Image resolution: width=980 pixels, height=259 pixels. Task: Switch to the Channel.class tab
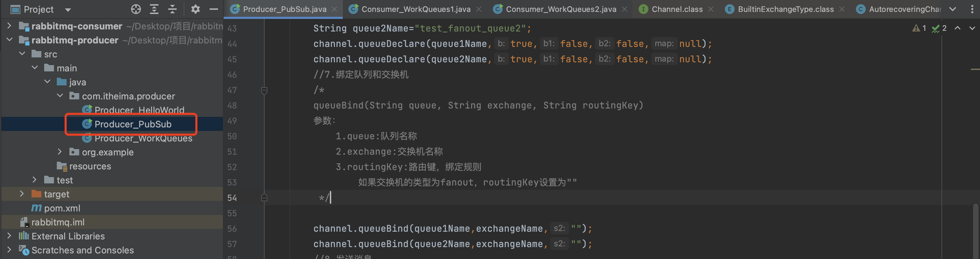coord(677,9)
